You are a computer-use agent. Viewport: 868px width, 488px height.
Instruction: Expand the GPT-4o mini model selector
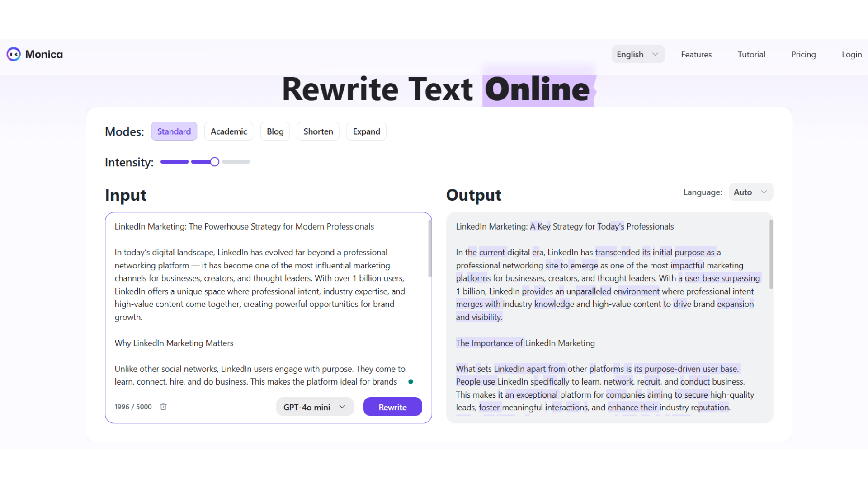click(x=315, y=407)
